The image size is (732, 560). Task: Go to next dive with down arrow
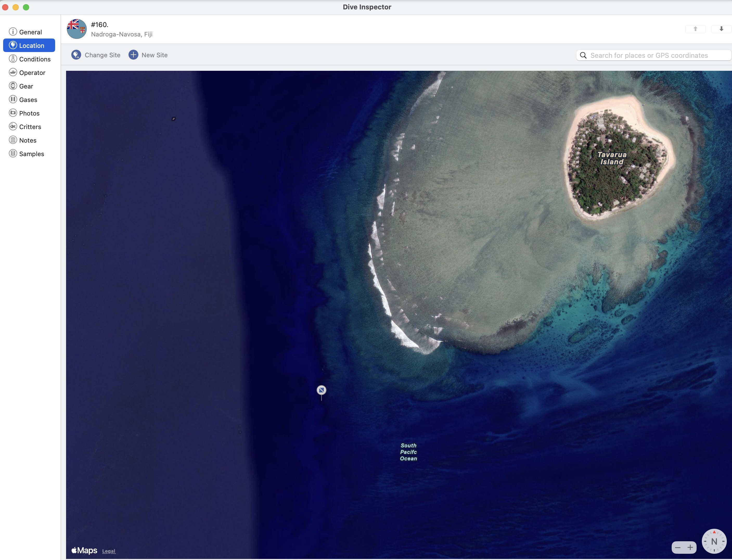721,29
